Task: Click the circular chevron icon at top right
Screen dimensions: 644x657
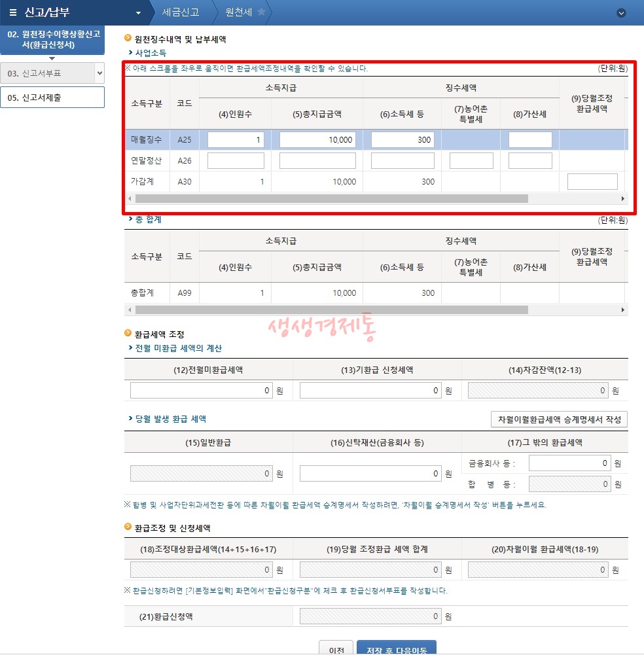Action: [x=620, y=12]
